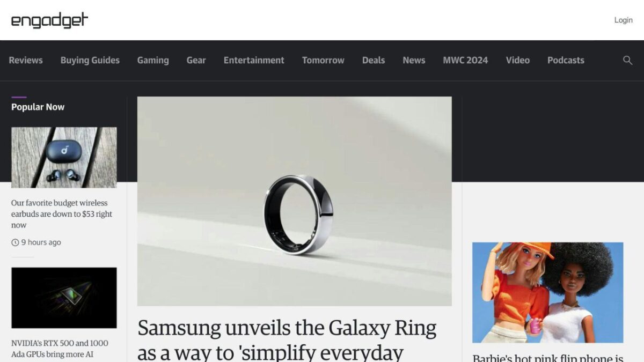Screen dimensions: 644x362
Task: Open MWC 2024 coverage
Action: point(465,60)
